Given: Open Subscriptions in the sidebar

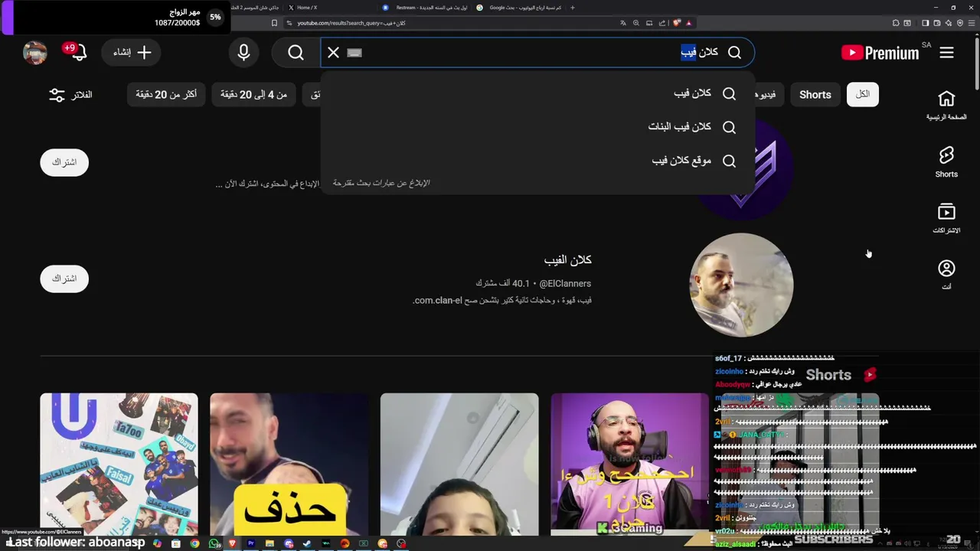Looking at the screenshot, I should [946, 218].
